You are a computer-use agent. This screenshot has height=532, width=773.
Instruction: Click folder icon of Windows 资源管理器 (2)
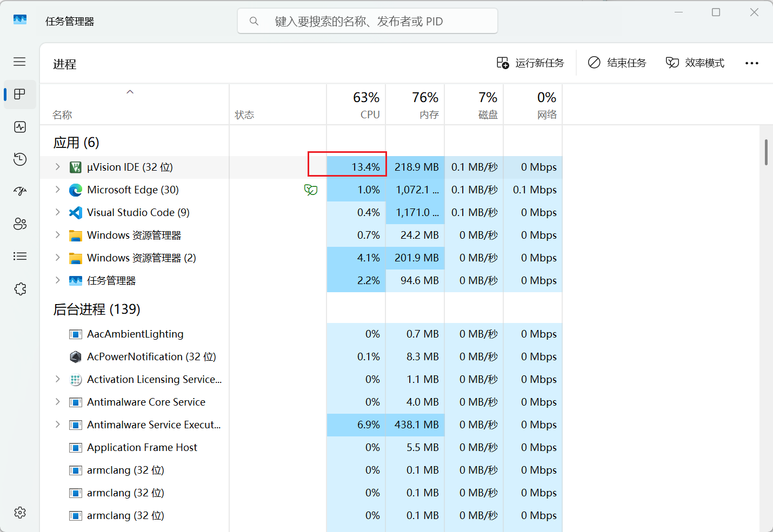[76, 258]
